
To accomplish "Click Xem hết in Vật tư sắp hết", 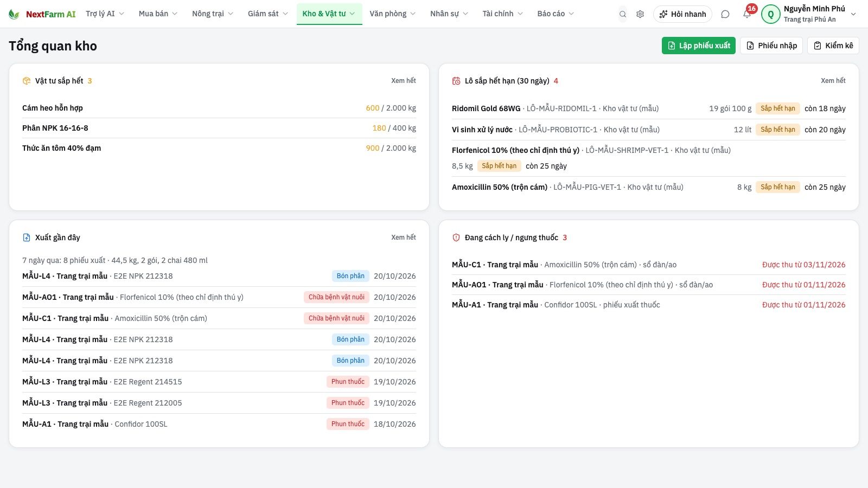I will coord(404,81).
